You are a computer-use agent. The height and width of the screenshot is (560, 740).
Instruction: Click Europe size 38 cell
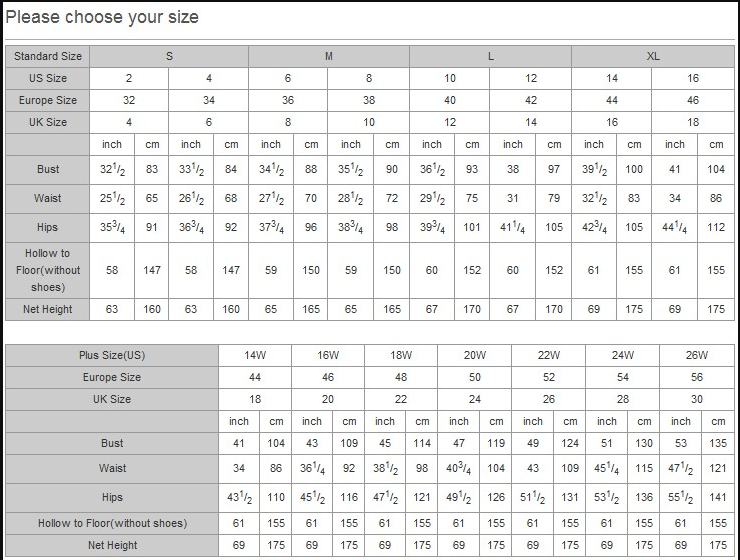368,100
